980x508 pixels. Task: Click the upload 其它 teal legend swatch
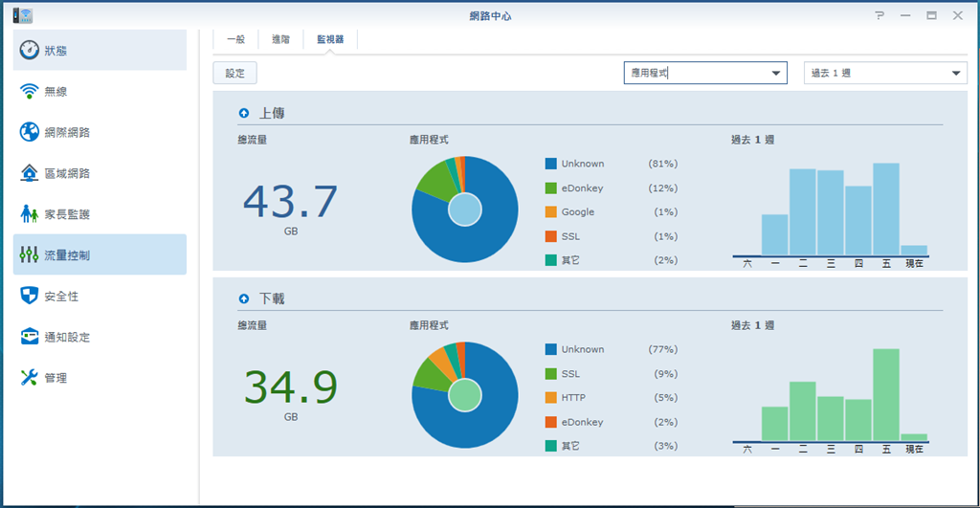pyautogui.click(x=550, y=260)
